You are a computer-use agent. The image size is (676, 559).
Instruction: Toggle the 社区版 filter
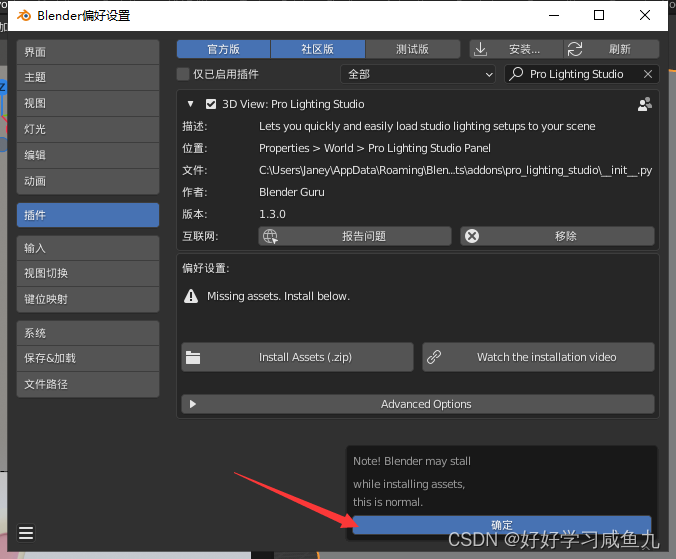click(318, 49)
